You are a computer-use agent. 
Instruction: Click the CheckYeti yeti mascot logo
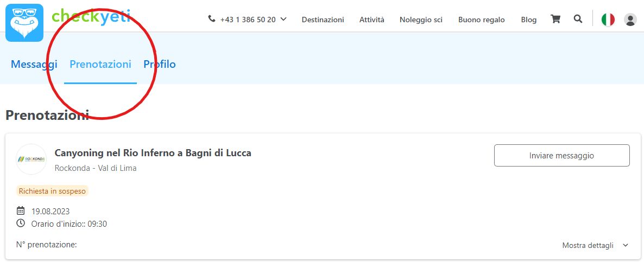pyautogui.click(x=24, y=23)
